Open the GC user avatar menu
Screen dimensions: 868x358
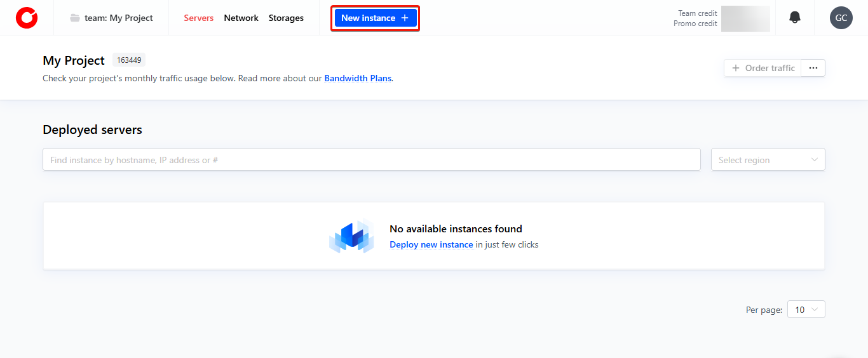[x=841, y=18]
